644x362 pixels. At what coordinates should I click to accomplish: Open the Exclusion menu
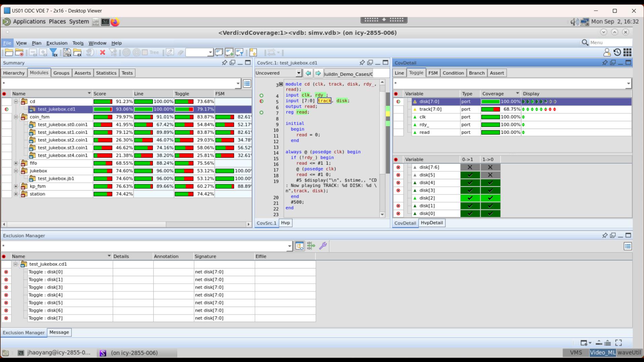click(x=57, y=43)
